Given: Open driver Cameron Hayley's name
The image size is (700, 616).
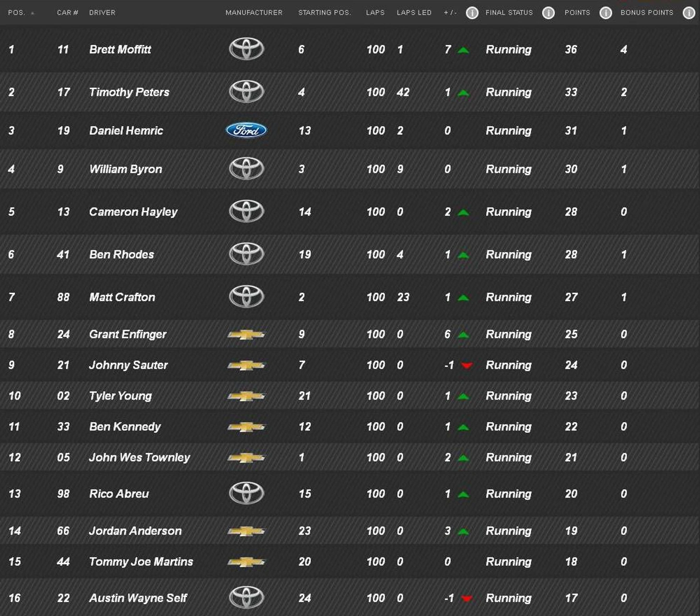Looking at the screenshot, I should click(133, 212).
